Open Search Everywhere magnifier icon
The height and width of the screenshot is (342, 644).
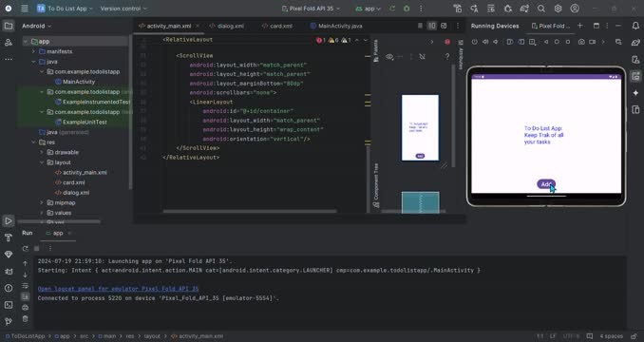point(541,9)
